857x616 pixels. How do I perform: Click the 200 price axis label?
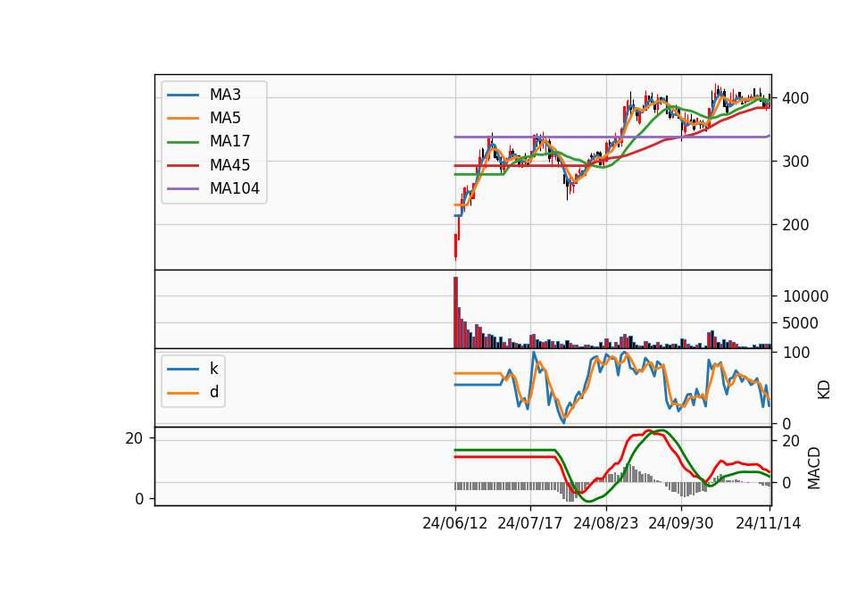[795, 225]
